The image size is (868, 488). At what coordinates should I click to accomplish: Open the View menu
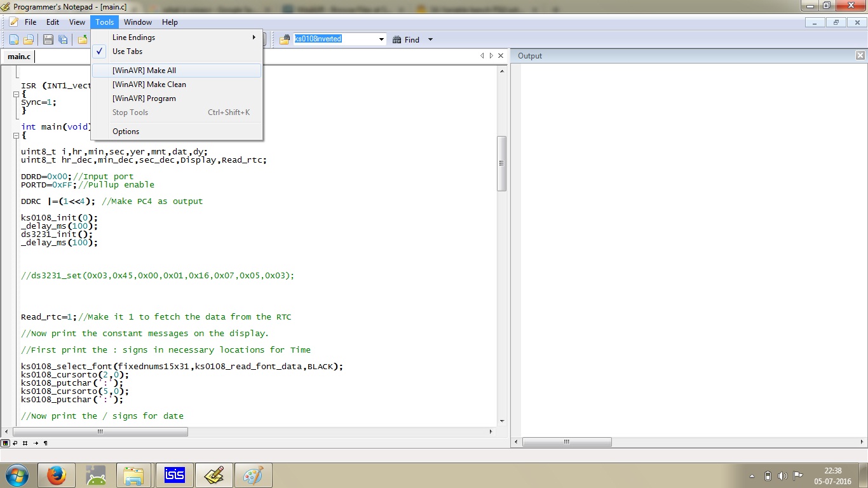pos(77,22)
